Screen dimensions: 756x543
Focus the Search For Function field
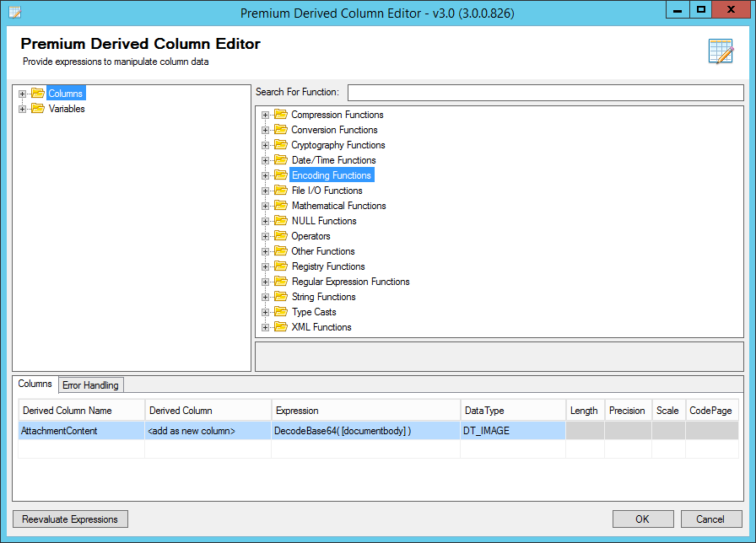pyautogui.click(x=545, y=93)
